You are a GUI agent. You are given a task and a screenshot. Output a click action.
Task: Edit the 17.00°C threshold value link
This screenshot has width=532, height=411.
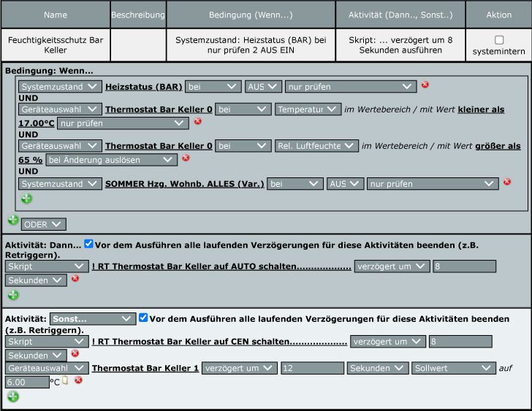coord(37,123)
